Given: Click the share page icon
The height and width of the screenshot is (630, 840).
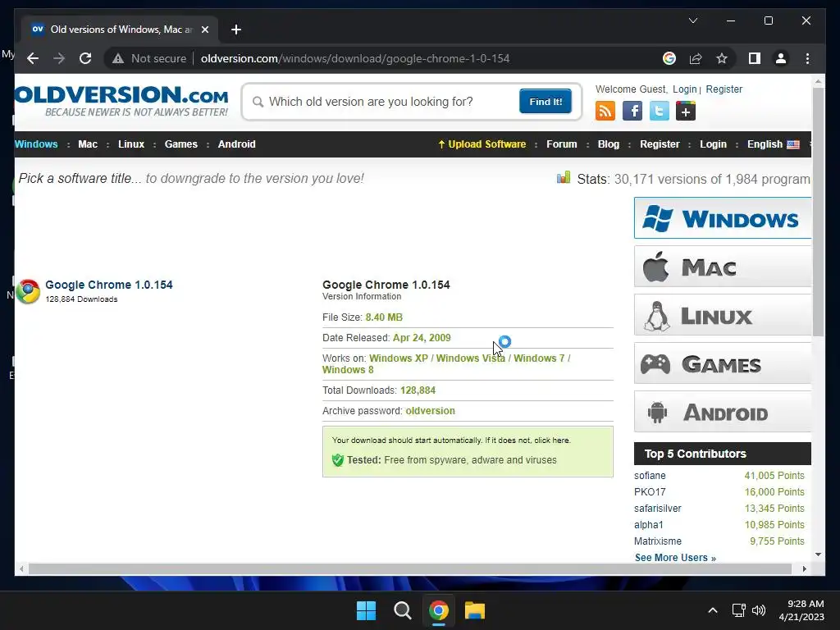Looking at the screenshot, I should [x=696, y=58].
